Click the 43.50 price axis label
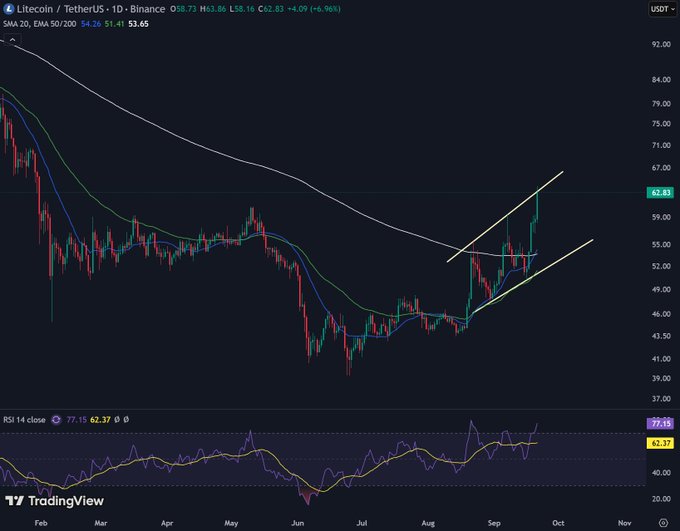 tap(661, 336)
